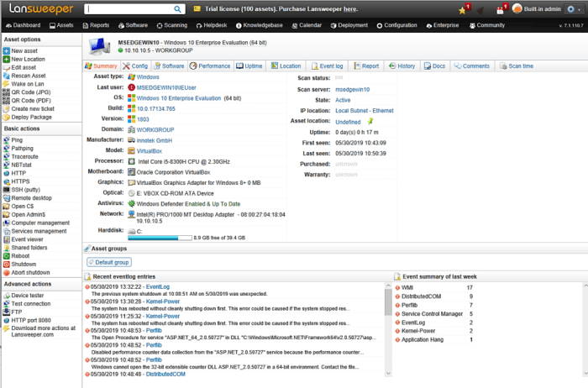Open the Comments tab
Screen dimensions: 588x388
click(x=472, y=66)
